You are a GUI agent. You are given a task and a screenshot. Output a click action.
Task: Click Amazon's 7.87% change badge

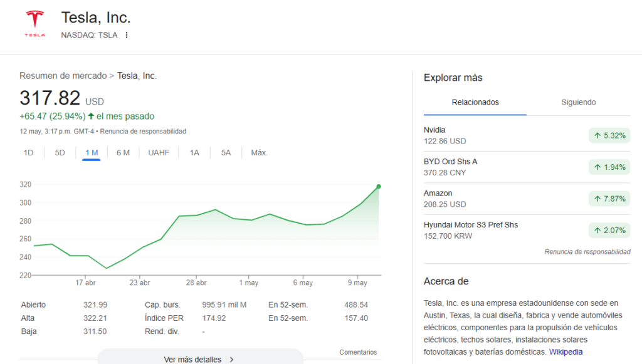609,199
